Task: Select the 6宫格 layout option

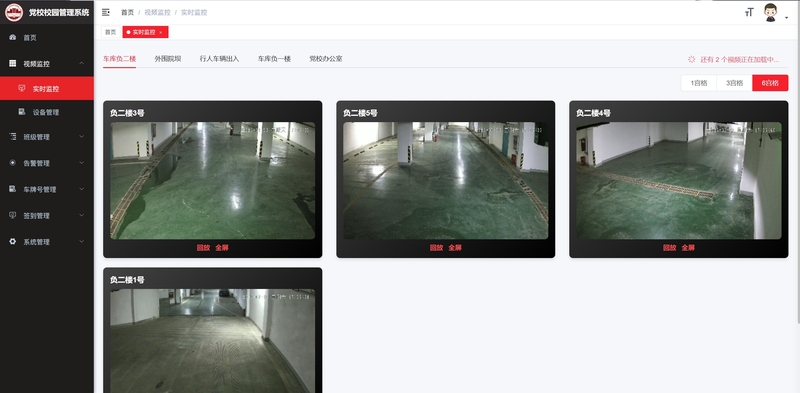Action: pyautogui.click(x=770, y=83)
